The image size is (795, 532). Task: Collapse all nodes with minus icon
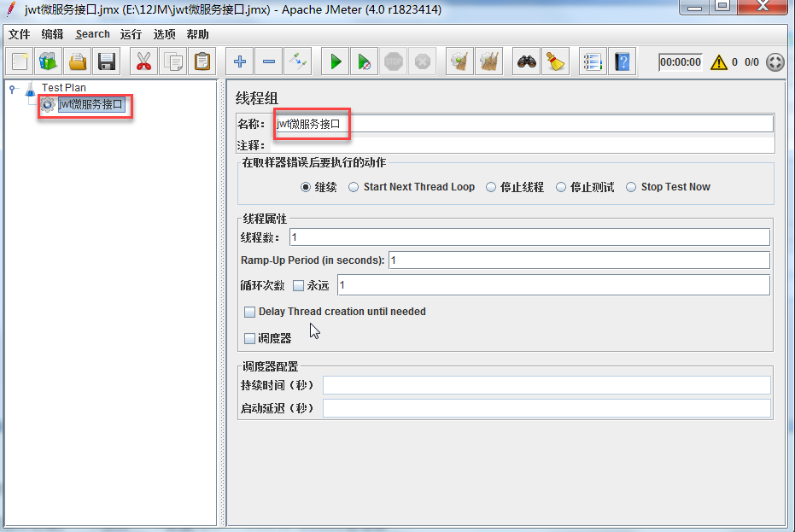click(x=269, y=61)
